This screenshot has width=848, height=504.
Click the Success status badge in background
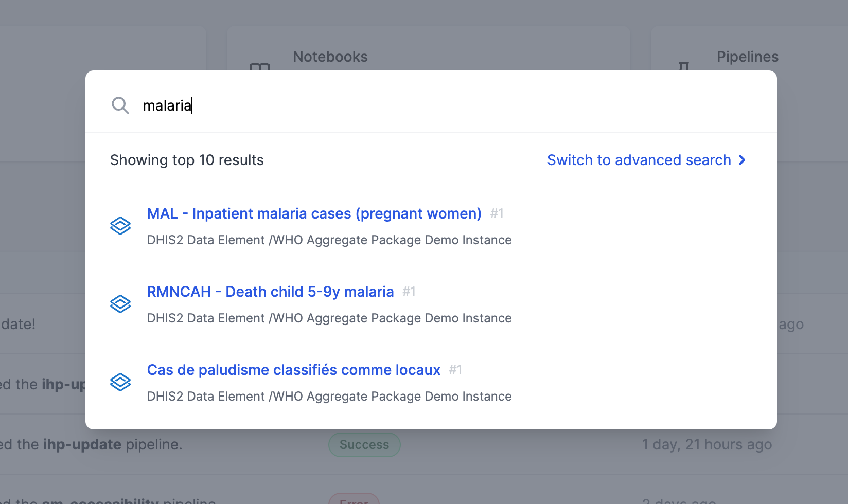[x=364, y=445]
